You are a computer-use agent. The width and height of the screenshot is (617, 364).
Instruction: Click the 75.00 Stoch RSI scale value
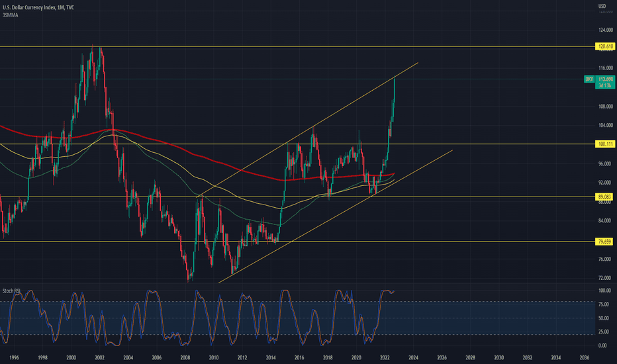tap(604, 304)
